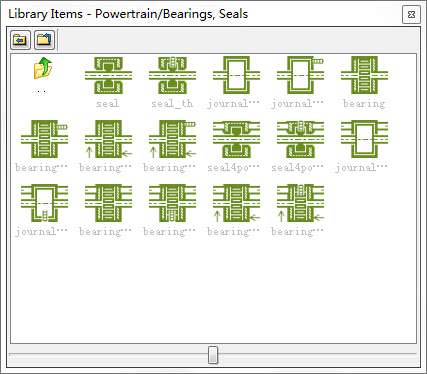Image resolution: width=427 pixels, height=374 pixels.
Task: Open the '..' parent folder with green arrow
Action: [43, 68]
